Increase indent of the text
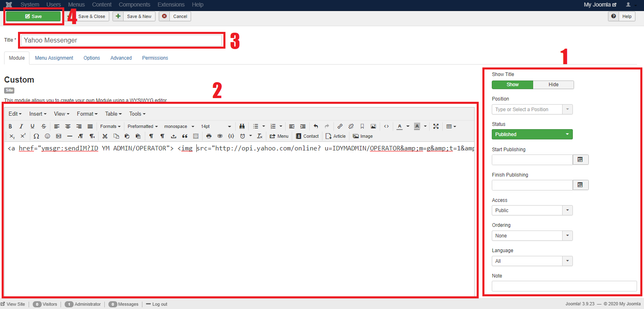644x309 pixels. 303,126
